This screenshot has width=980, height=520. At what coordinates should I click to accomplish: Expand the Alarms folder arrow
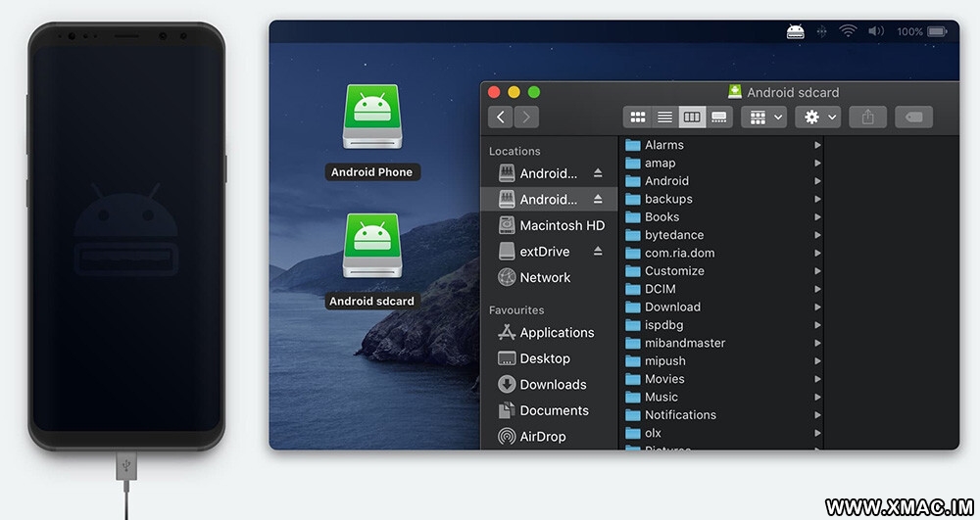(x=817, y=145)
